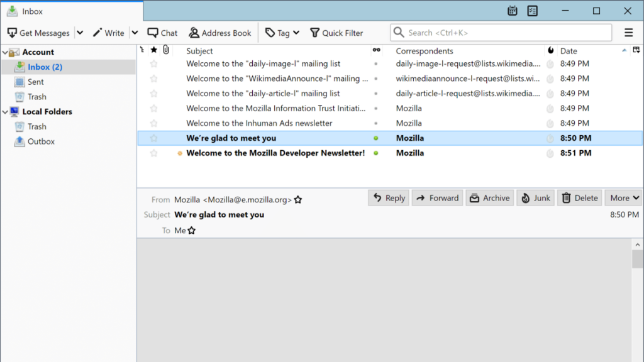Open the application hamburger menu
Viewport: 644px width, 362px height.
(x=628, y=32)
